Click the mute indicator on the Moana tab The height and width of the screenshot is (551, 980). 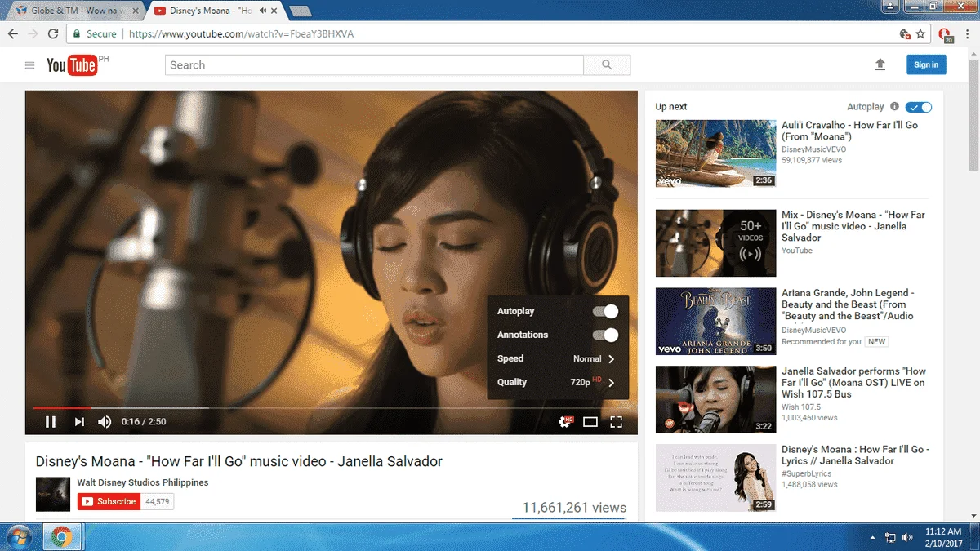click(262, 11)
